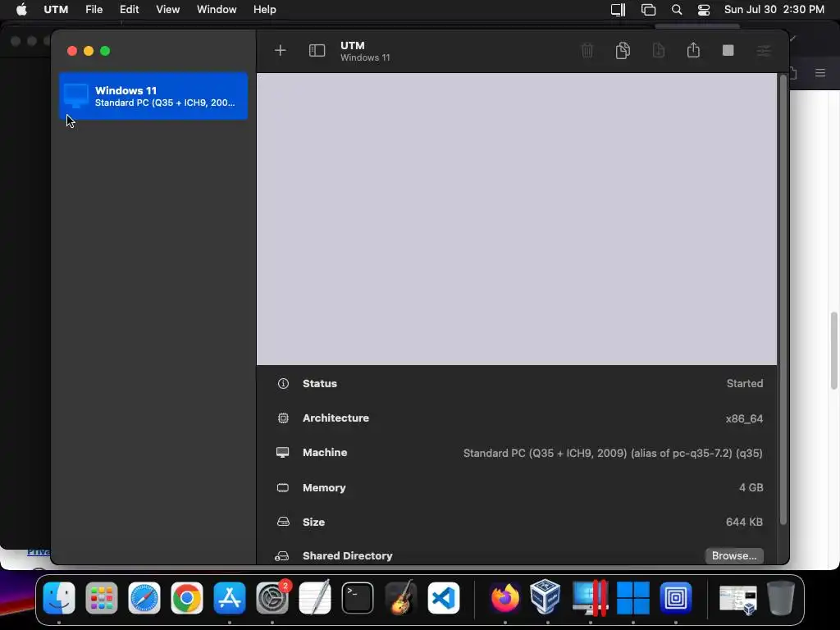Click the '4 GB' memory value
Image resolution: width=840 pixels, height=630 pixels.
pyautogui.click(x=751, y=487)
